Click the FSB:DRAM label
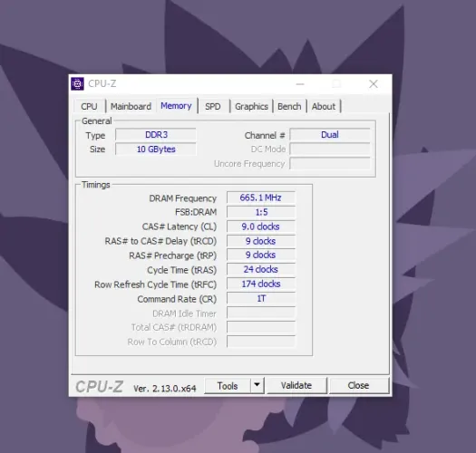 point(196,212)
